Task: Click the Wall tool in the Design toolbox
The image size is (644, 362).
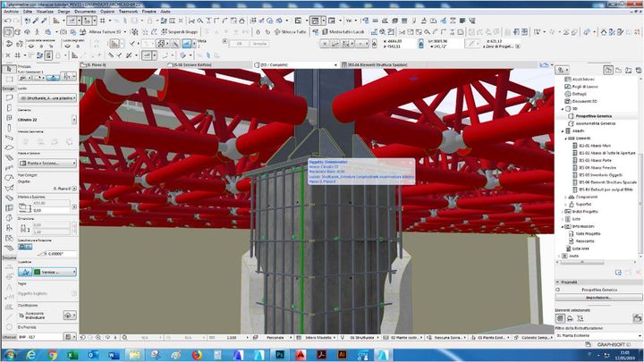Action: click(x=10, y=97)
